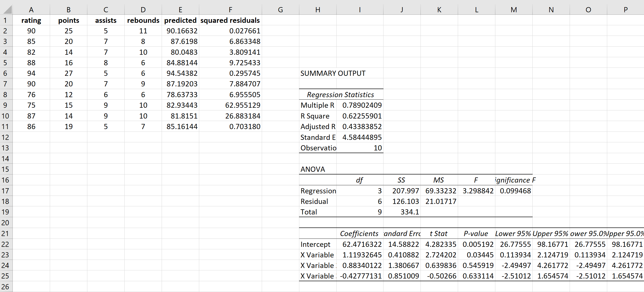
Task: Select the squared residual 62.955129 in column F
Action: coord(230,105)
